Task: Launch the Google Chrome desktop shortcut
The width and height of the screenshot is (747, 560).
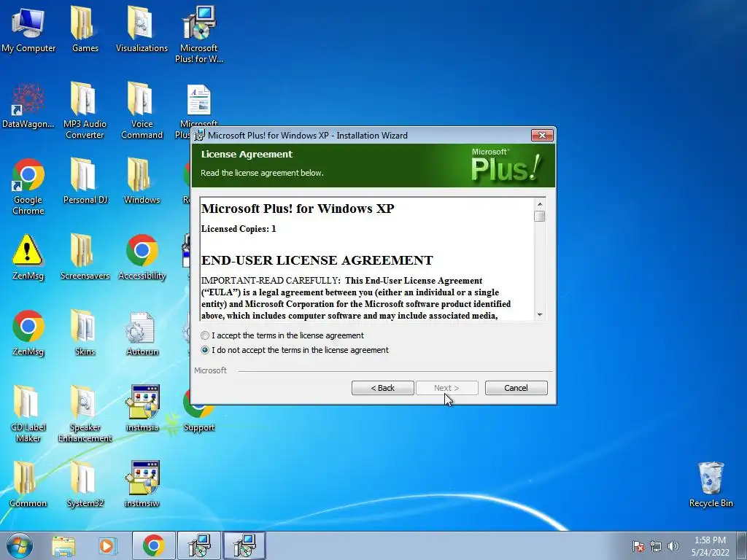Action: pos(28,187)
